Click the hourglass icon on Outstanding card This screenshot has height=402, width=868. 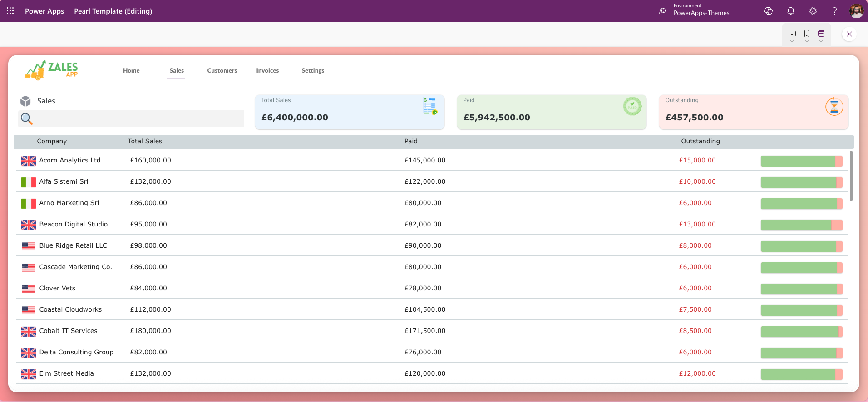click(834, 107)
